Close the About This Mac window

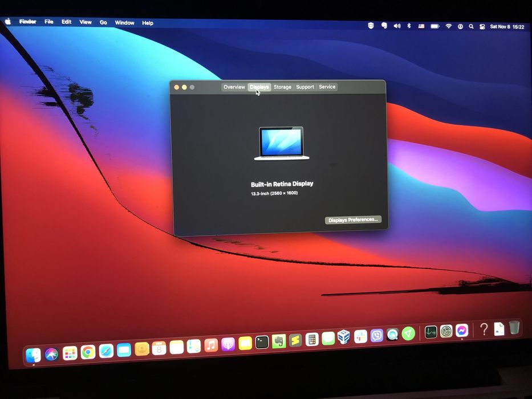(x=176, y=87)
